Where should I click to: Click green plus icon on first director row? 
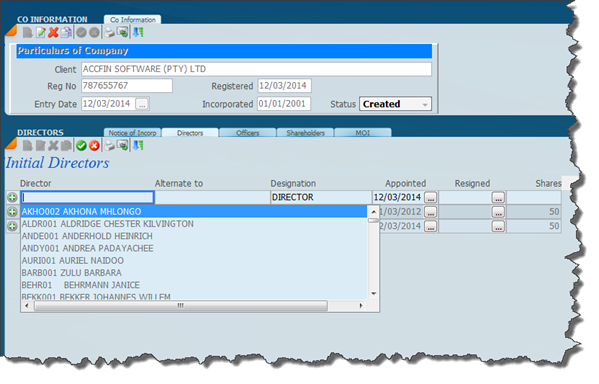click(13, 198)
